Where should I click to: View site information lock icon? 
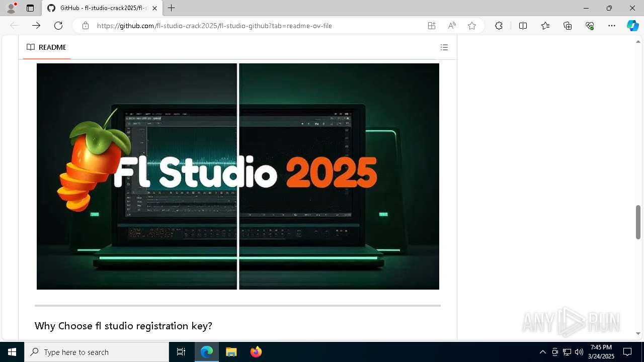click(x=86, y=26)
